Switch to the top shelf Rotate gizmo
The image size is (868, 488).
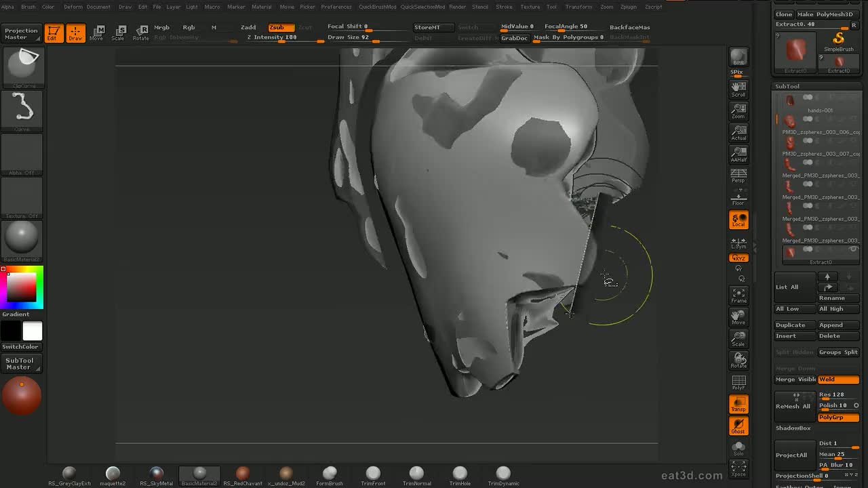click(140, 33)
